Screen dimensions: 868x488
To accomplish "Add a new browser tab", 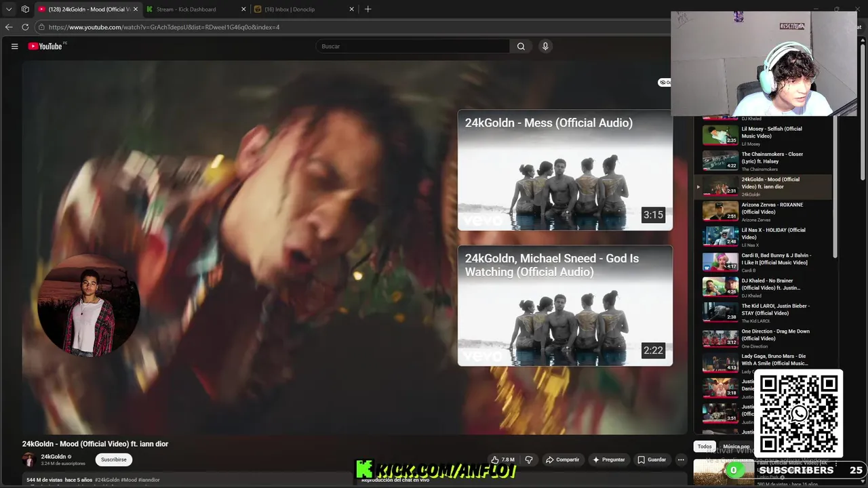I will pyautogui.click(x=368, y=9).
